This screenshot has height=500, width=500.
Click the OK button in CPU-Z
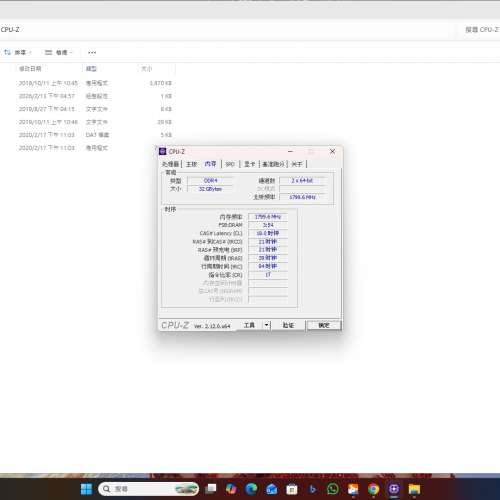pos(324,325)
